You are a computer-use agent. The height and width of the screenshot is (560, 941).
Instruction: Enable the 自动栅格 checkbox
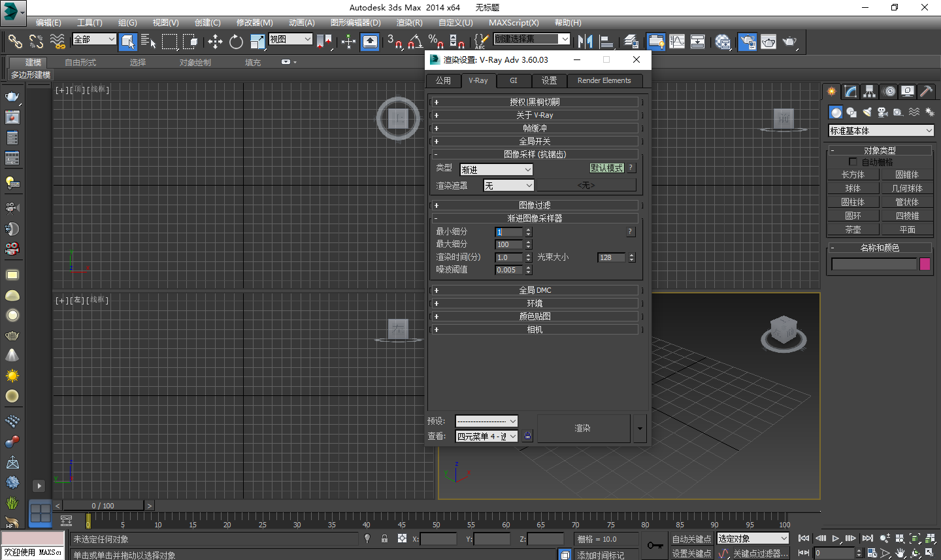click(853, 161)
